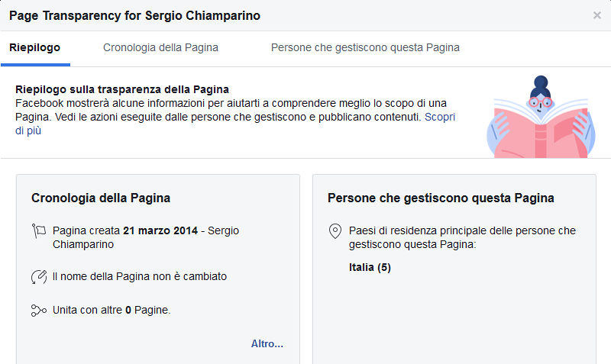Click the merge icon beside Unita con altre
This screenshot has width=611, height=364.
39,311
